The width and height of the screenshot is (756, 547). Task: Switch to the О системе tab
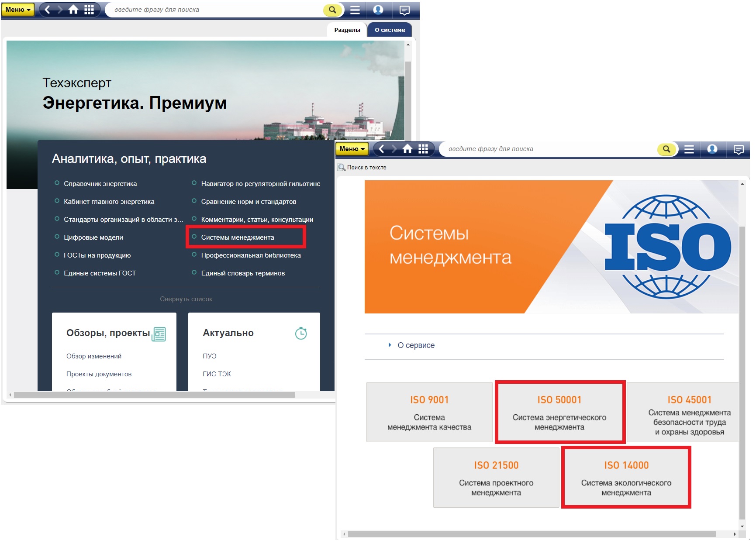[390, 30]
